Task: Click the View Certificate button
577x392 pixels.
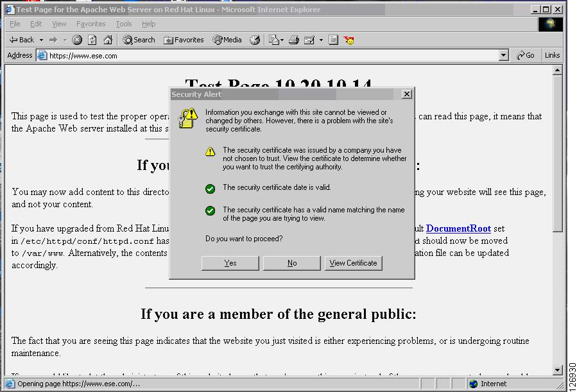Action: [353, 263]
